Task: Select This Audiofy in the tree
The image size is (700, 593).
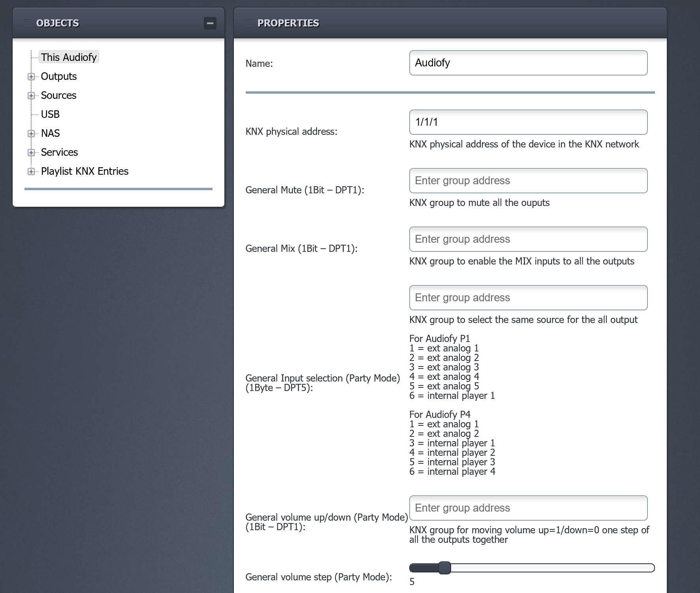Action: [x=69, y=57]
